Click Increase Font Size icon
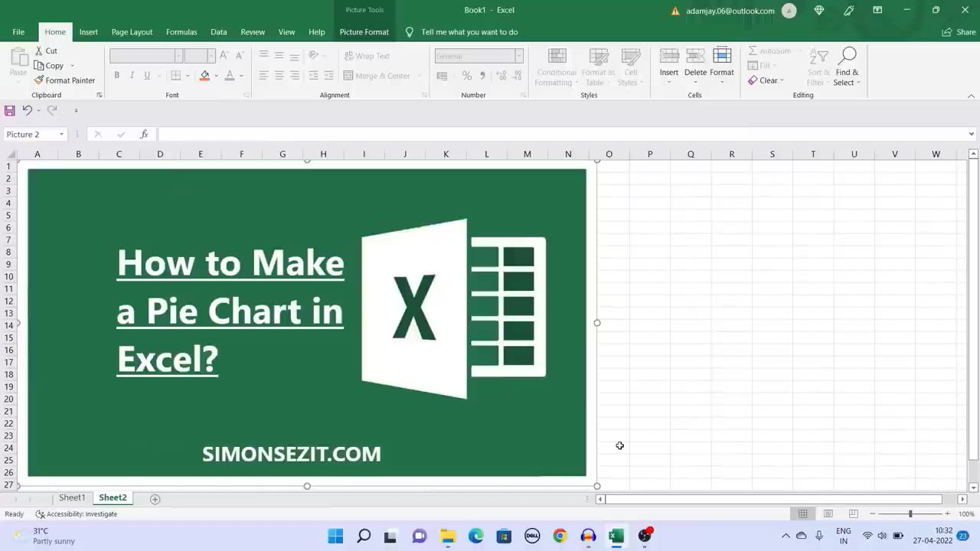 pyautogui.click(x=224, y=55)
